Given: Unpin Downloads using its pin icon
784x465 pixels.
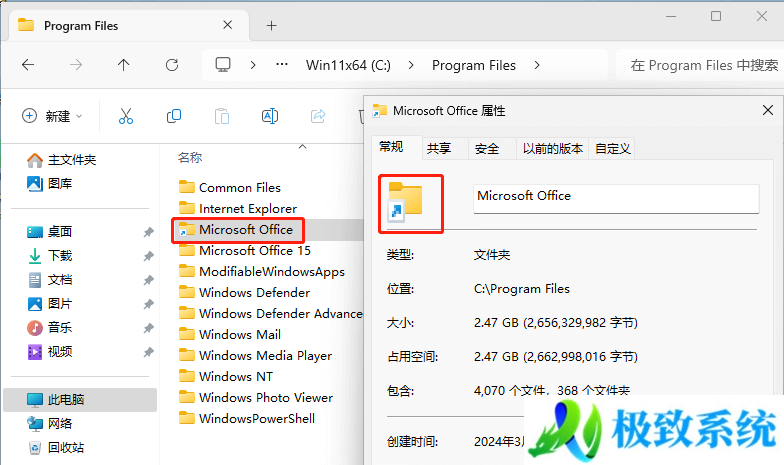Looking at the screenshot, I should click(x=148, y=256).
